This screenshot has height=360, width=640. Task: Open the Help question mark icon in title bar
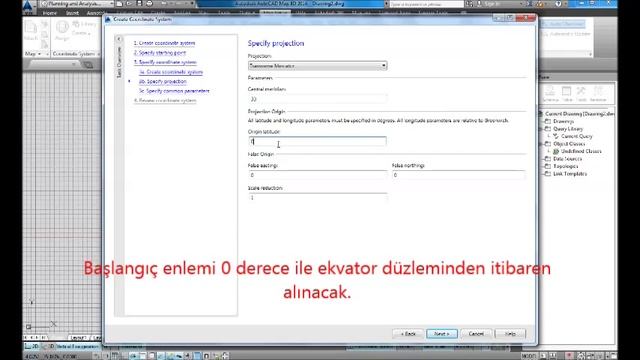coord(558,4)
